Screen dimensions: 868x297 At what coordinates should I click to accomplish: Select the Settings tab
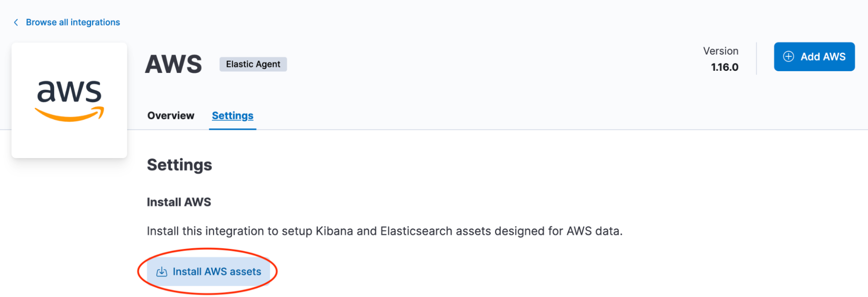(x=232, y=115)
